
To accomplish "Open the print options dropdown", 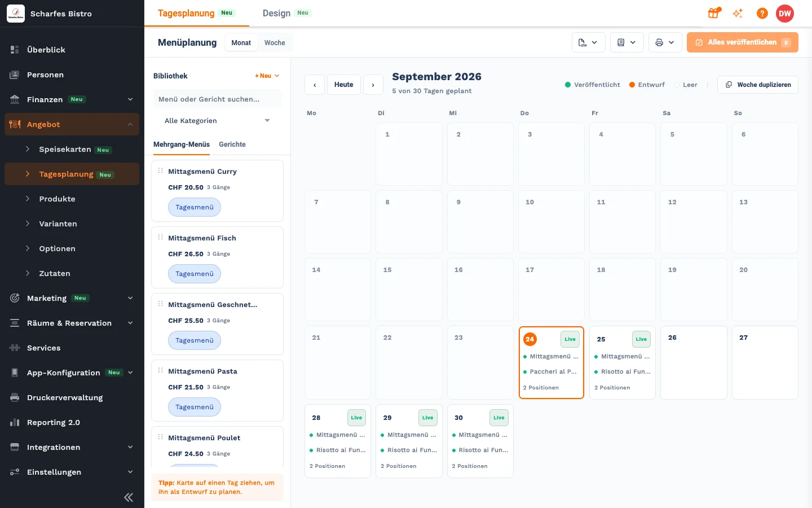I will 665,42.
